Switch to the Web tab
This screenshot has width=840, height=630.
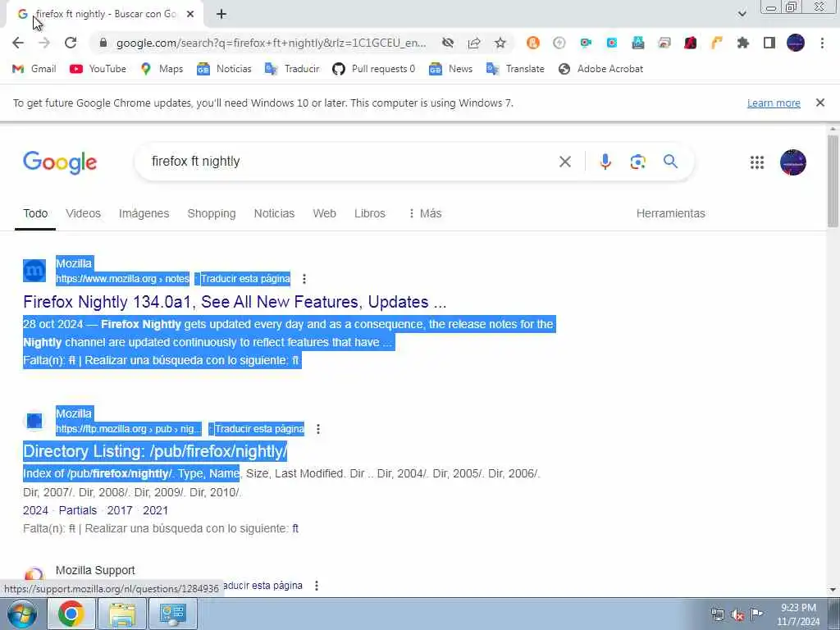click(x=325, y=213)
